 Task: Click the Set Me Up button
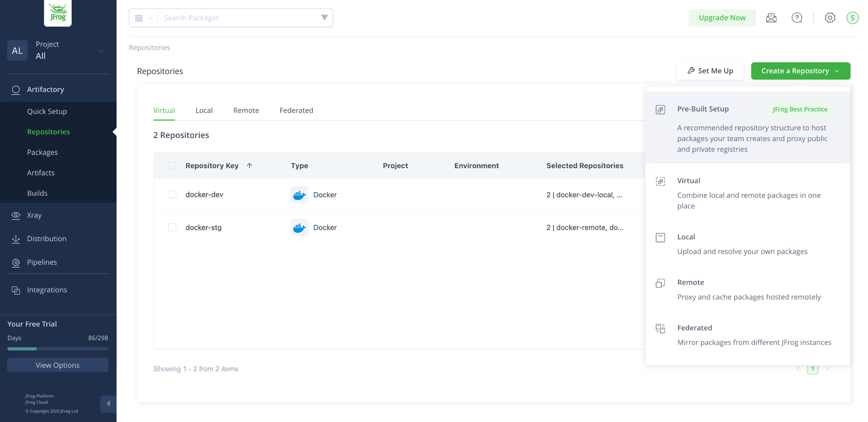[710, 71]
